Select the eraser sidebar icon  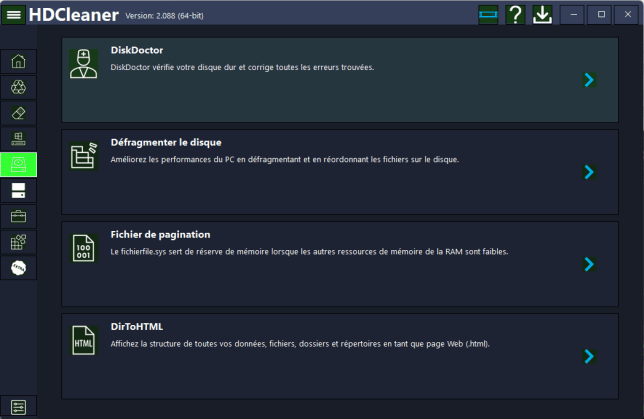(18, 113)
